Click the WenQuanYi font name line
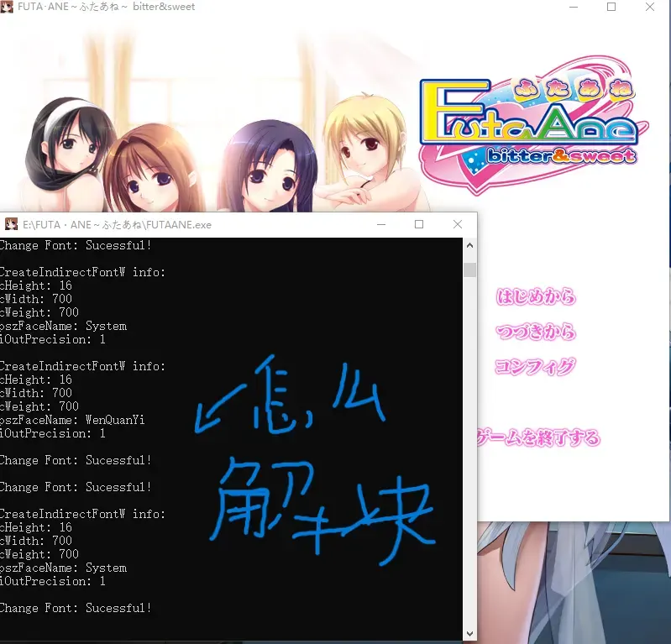The height and width of the screenshot is (644, 671). [x=72, y=420]
